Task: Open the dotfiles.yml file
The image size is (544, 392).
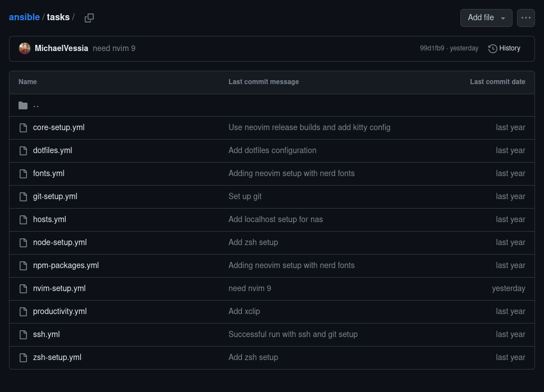Action: click(53, 151)
